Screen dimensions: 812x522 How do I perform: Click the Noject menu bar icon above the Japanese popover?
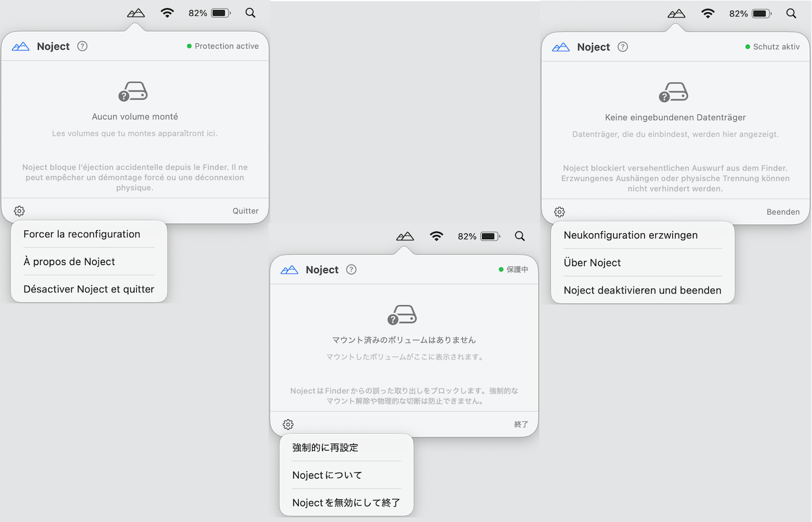coord(405,236)
